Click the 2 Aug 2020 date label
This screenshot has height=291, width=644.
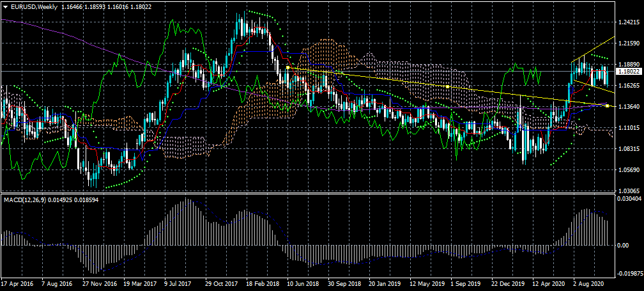coord(589,283)
